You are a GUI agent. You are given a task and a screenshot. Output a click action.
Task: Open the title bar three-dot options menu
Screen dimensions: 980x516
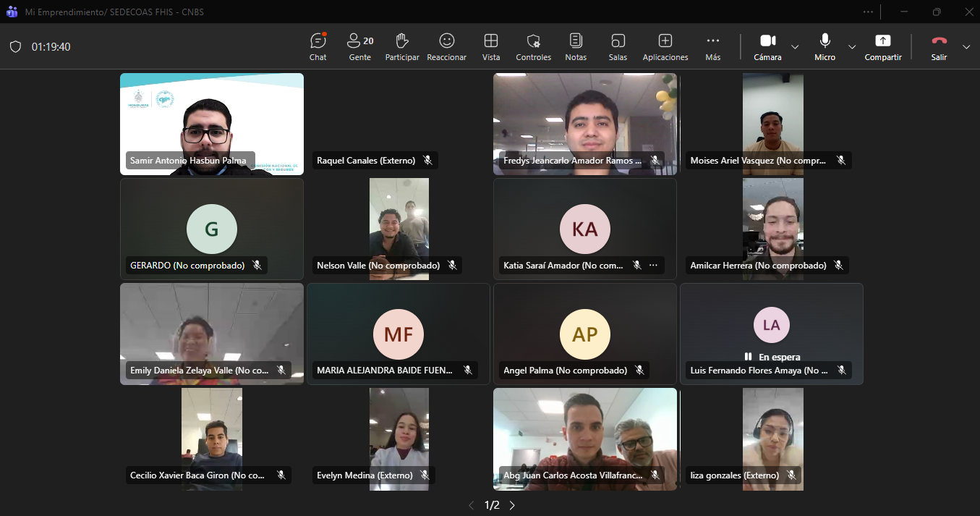point(868,12)
